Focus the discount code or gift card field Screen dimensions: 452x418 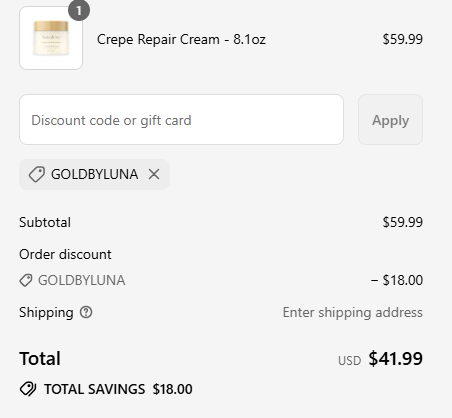click(x=181, y=120)
